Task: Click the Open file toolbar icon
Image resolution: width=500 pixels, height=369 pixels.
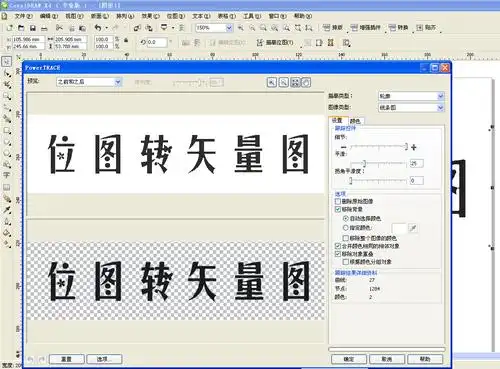Action: (21, 28)
